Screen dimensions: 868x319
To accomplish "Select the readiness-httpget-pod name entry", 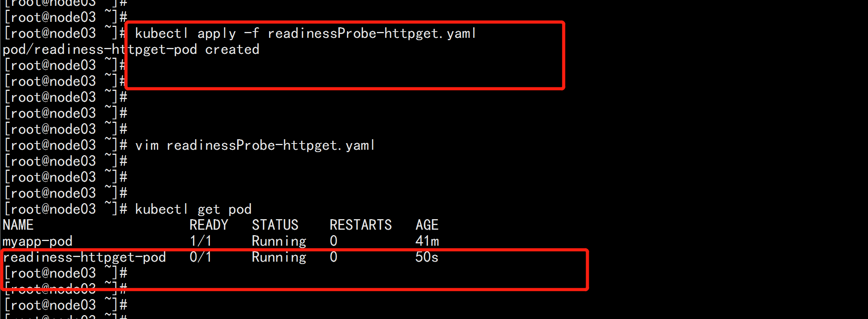I will click(84, 257).
